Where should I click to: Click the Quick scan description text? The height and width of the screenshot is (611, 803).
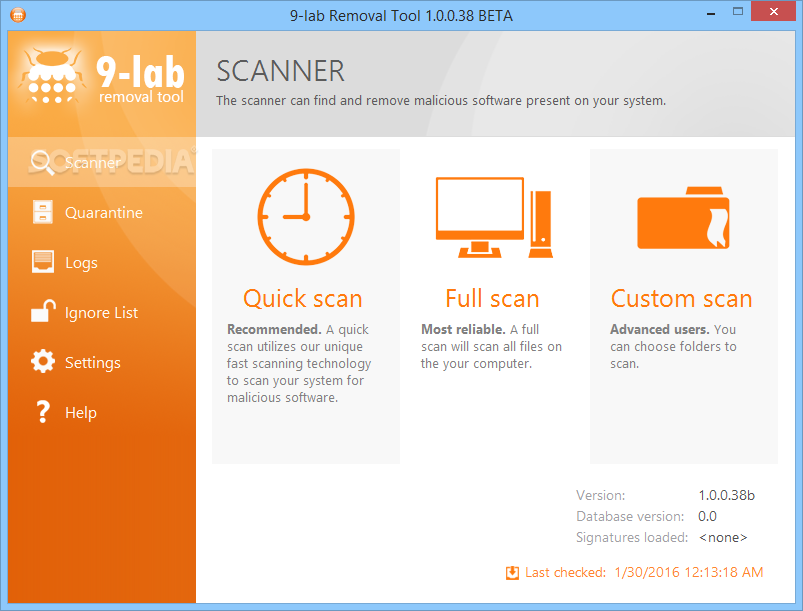click(x=299, y=363)
